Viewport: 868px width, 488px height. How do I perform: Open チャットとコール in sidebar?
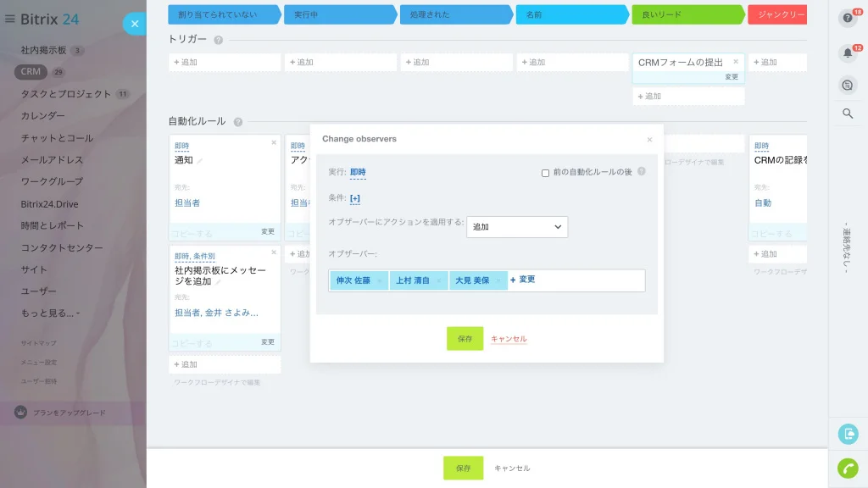(x=57, y=138)
